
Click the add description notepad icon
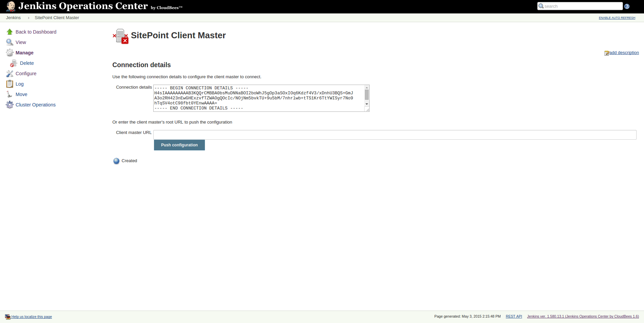(607, 53)
